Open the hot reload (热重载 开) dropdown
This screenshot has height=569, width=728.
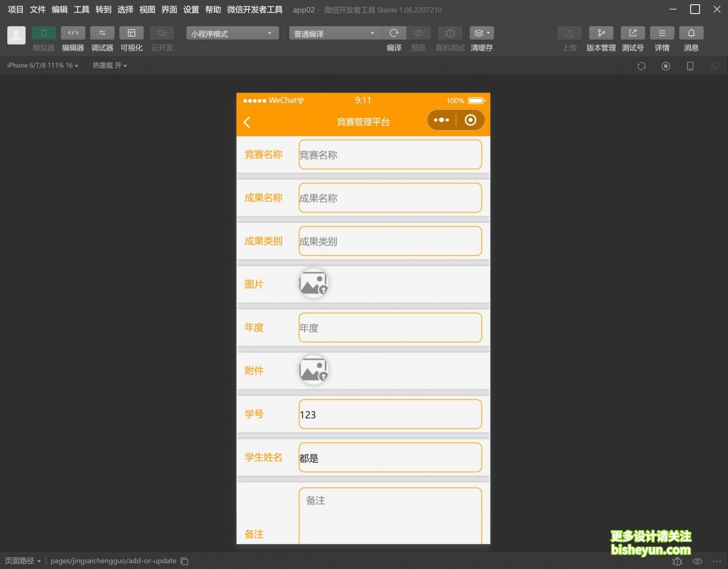(x=110, y=66)
